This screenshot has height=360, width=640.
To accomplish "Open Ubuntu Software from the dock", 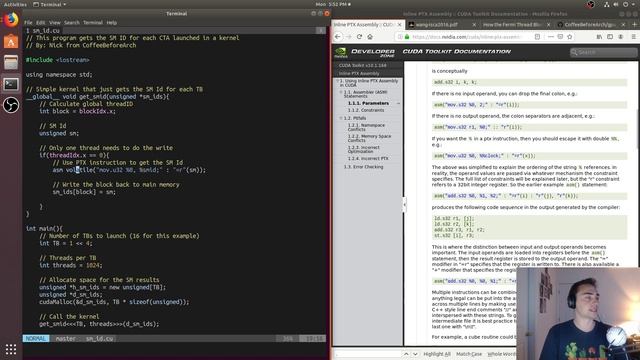I will (11, 42).
